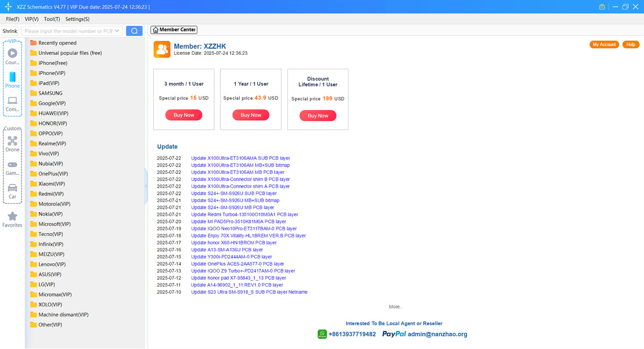The width and height of the screenshot is (644, 349).
Task: Open the Machine dismant(VIP) folder
Action: point(59,315)
